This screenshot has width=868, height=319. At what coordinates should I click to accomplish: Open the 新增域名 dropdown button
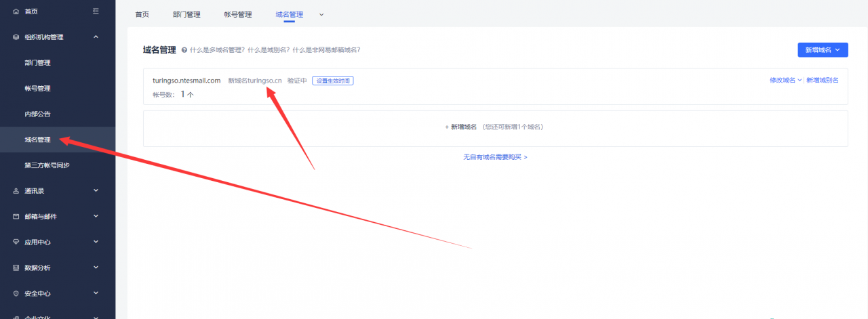(x=823, y=50)
